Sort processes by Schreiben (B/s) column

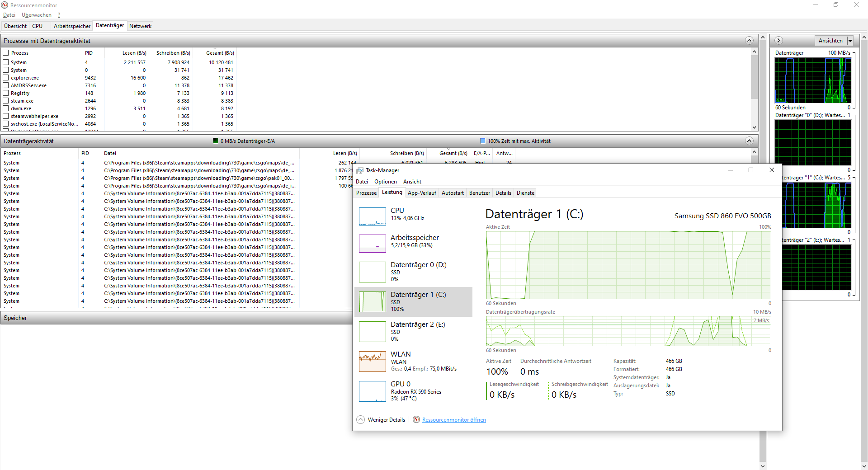coord(173,53)
